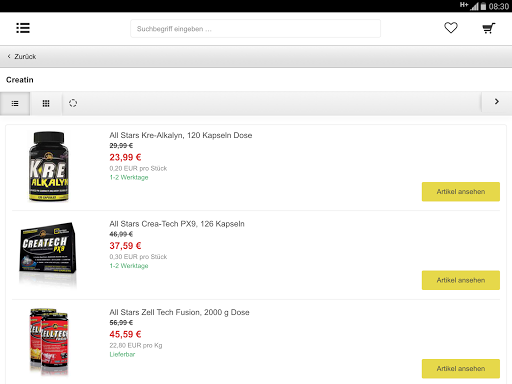Open Createch PX9 box product image

[x=48, y=252]
